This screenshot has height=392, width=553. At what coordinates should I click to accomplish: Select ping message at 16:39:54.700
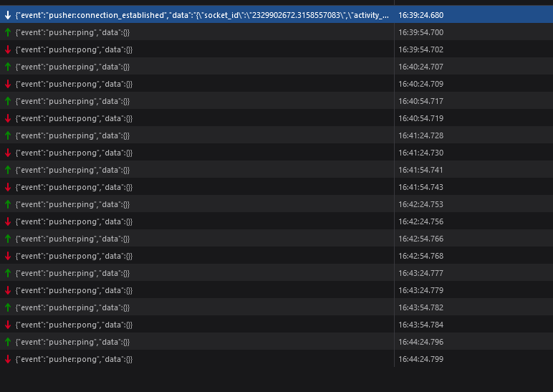[276, 32]
